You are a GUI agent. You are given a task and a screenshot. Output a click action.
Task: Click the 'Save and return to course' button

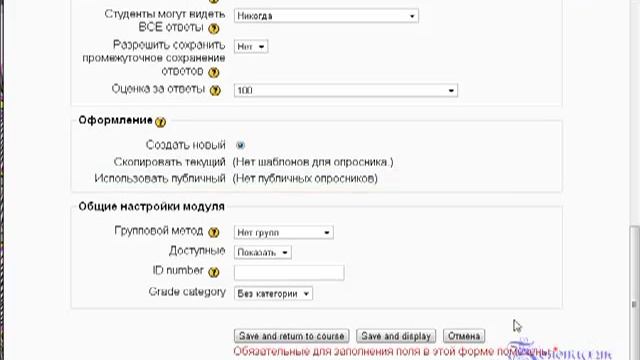(x=291, y=336)
